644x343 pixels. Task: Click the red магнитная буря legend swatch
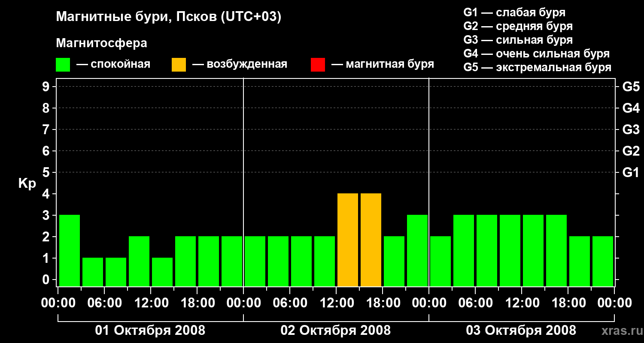(x=318, y=65)
